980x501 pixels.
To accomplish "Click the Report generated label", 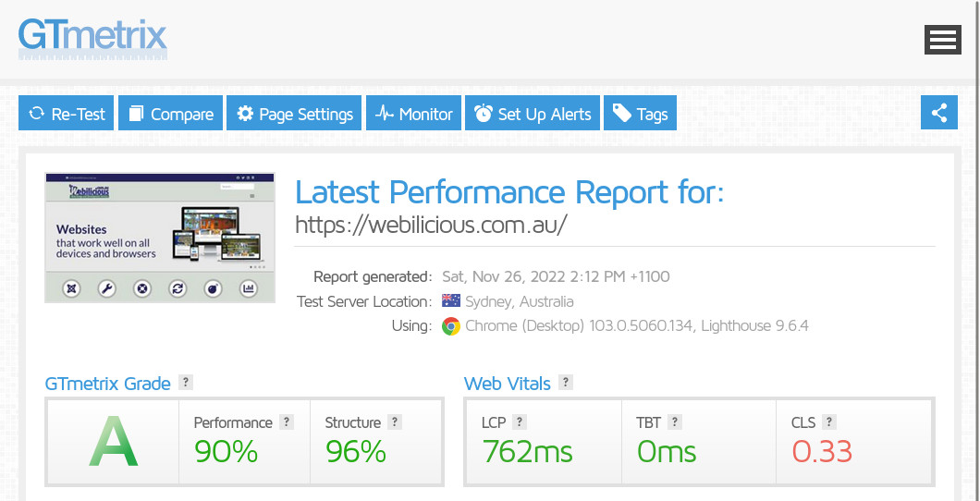I will (373, 276).
